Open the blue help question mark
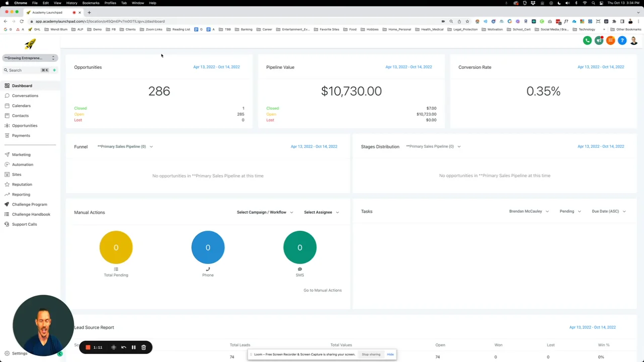The image size is (644, 362). coord(622,40)
